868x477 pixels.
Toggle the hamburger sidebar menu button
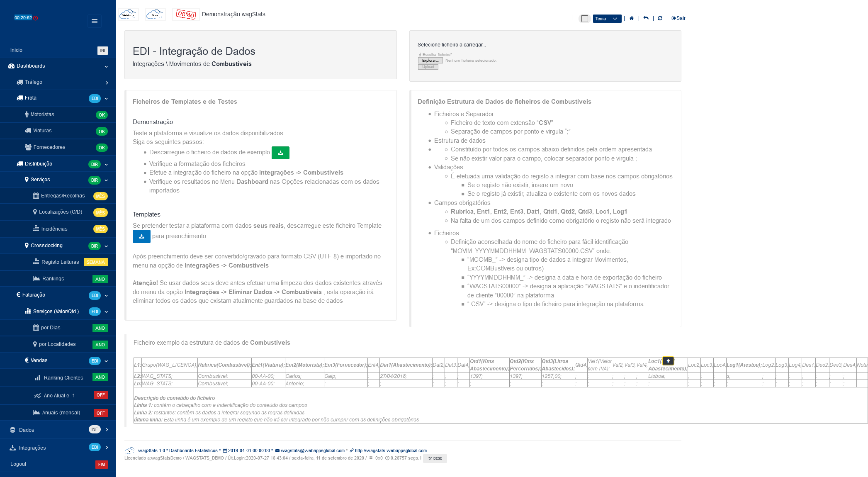click(95, 21)
